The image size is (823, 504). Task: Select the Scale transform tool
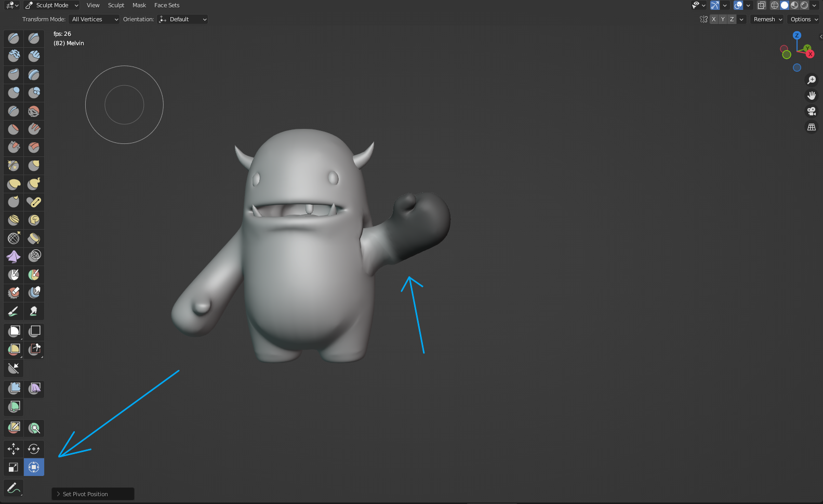pyautogui.click(x=14, y=467)
